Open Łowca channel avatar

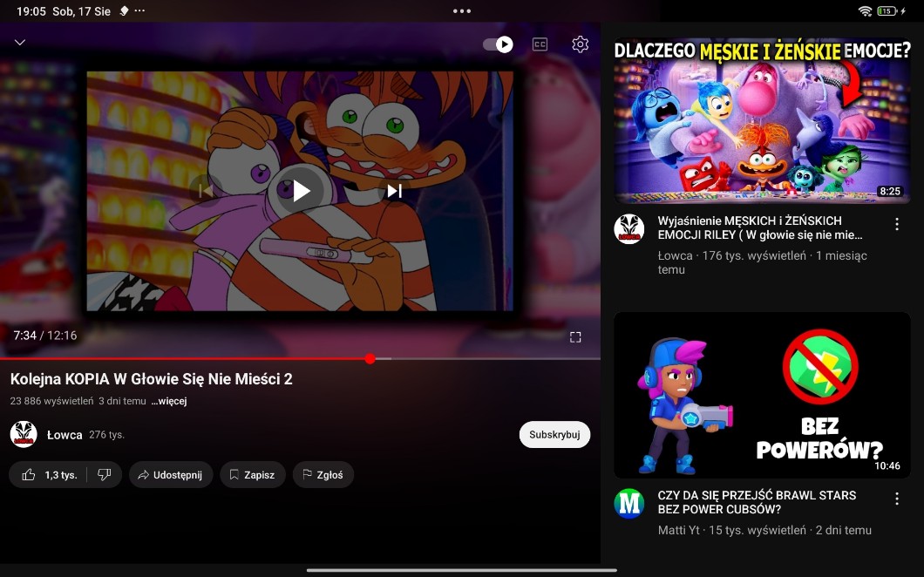pos(24,434)
